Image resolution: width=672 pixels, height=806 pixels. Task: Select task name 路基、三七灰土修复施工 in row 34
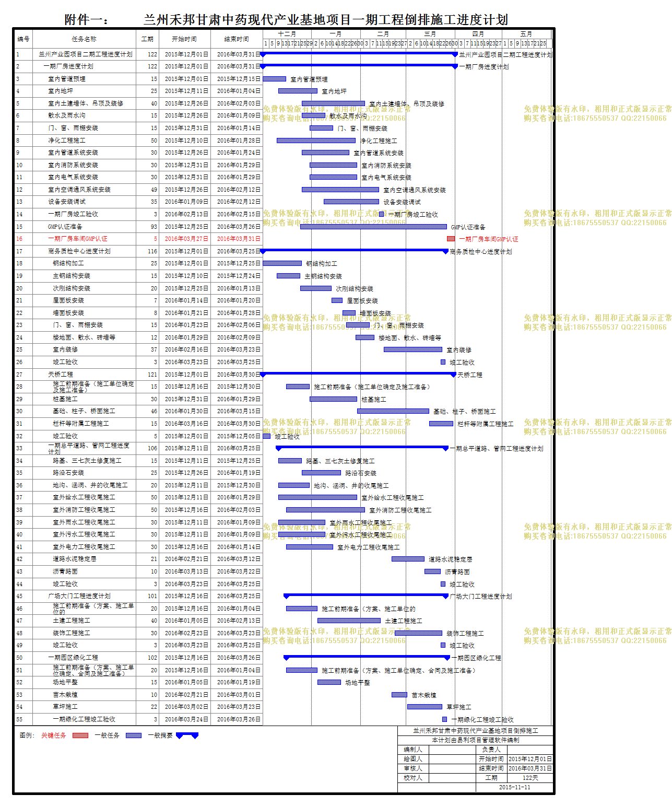(87, 461)
